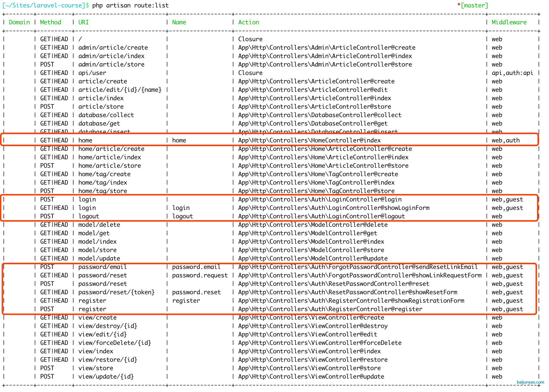Select the view/create URI
This screenshot has width=549, height=392.
tap(97, 318)
